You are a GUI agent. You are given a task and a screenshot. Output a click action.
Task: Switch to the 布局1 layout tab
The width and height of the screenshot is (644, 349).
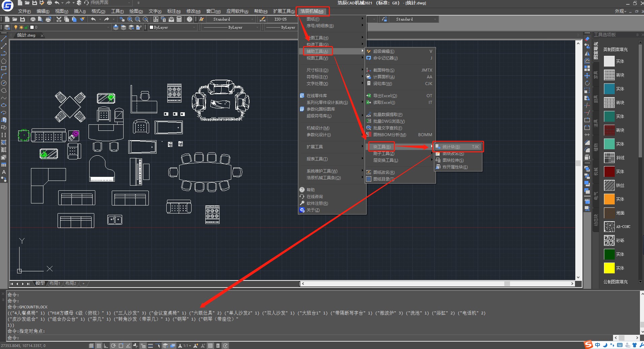tap(55, 283)
